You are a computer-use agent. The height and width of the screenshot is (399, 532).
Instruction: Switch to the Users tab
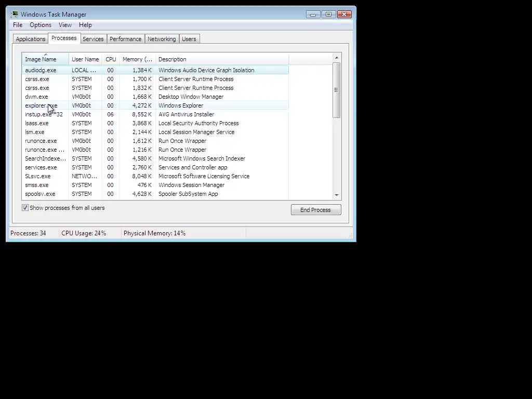[189, 39]
